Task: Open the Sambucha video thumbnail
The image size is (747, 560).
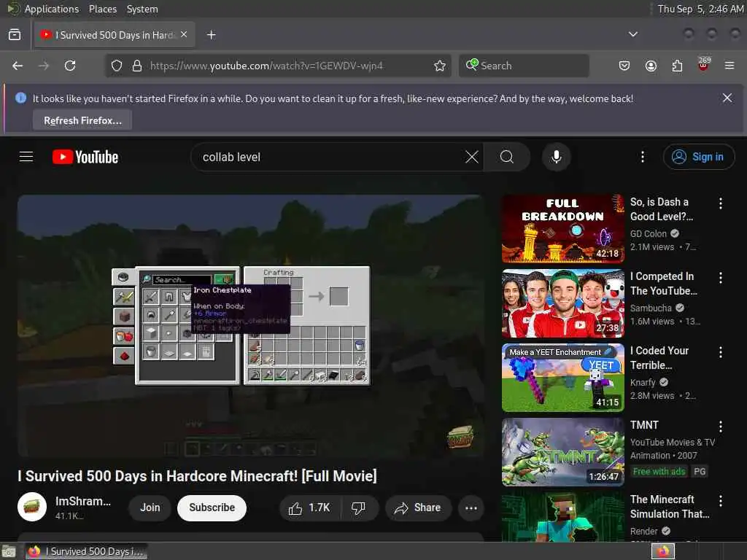Action: pyautogui.click(x=563, y=303)
